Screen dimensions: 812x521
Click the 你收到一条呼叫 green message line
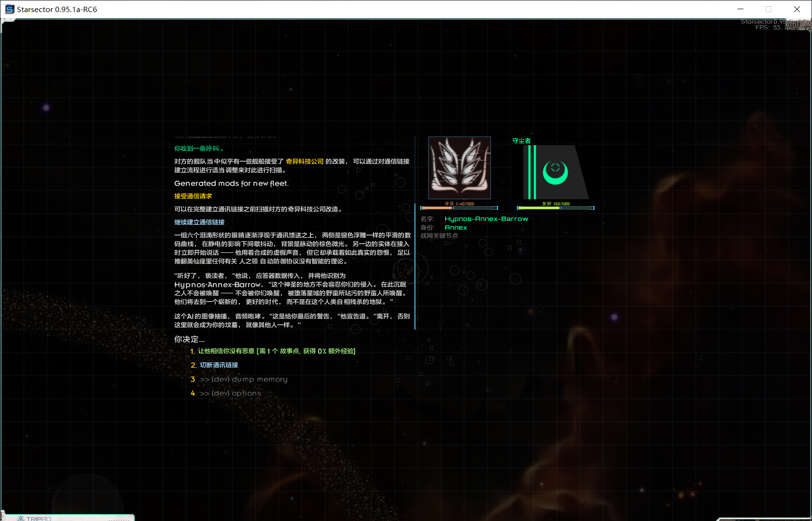(x=199, y=149)
